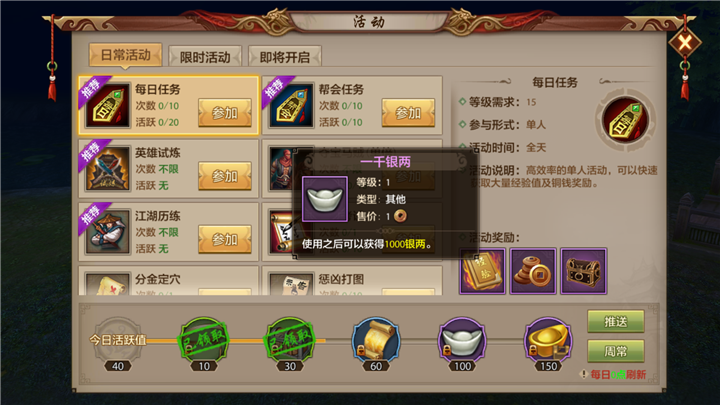Click the silver ingot reward at 100 activity

point(462,341)
